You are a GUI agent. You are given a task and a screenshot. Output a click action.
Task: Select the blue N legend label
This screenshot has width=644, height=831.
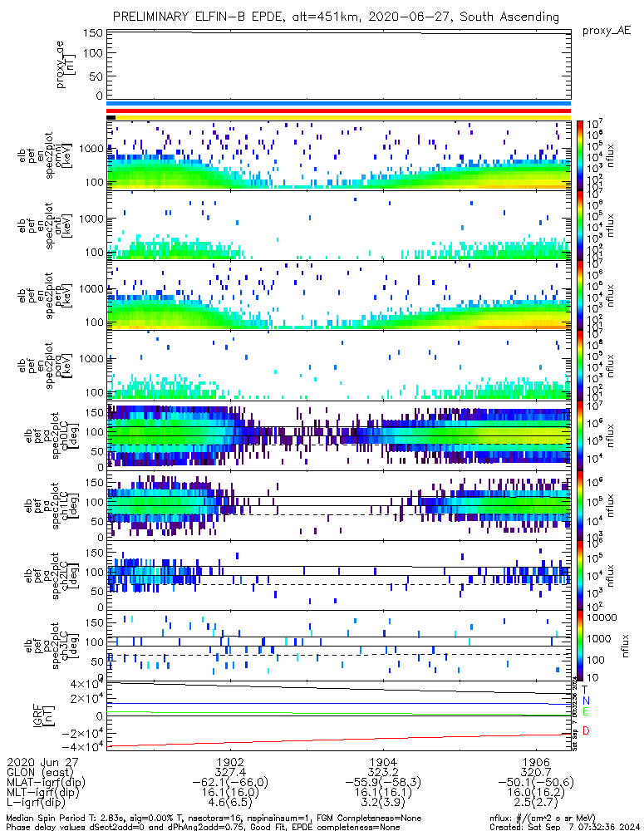585,701
